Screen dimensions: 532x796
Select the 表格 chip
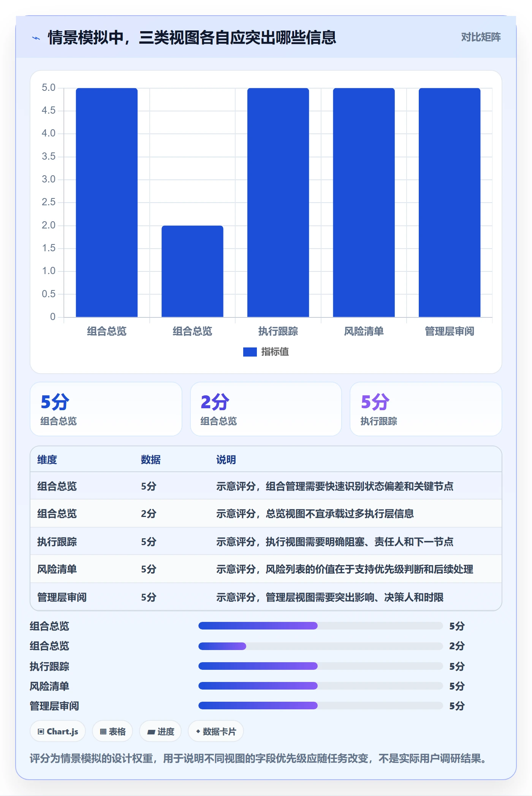[112, 731]
